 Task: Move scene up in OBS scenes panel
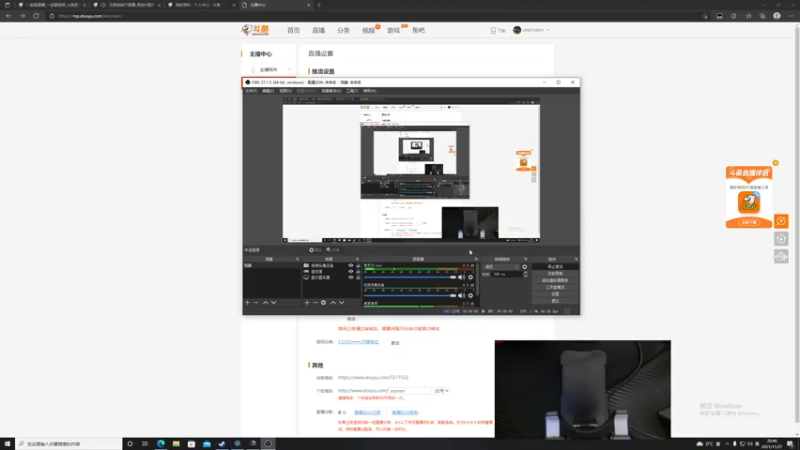tap(265, 303)
